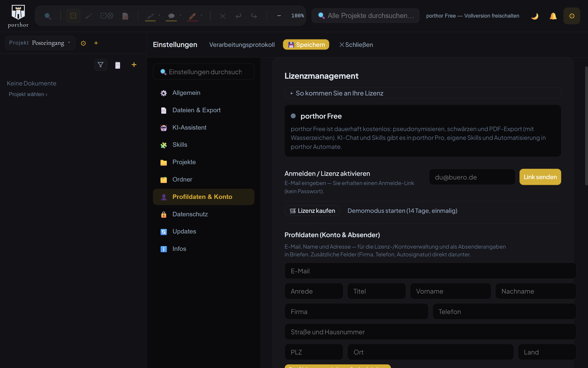Open KI-Assistent settings section

click(x=204, y=128)
